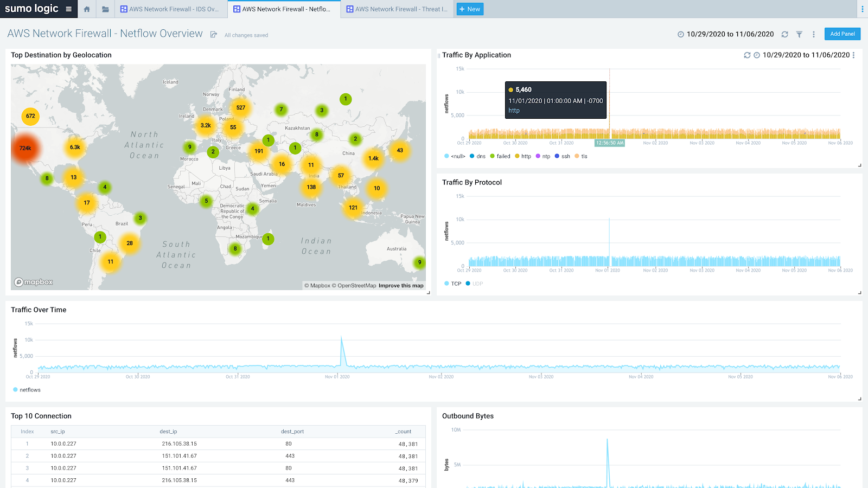Click the 191 cluster on the map
The height and width of the screenshot is (488, 868).
pos(259,151)
